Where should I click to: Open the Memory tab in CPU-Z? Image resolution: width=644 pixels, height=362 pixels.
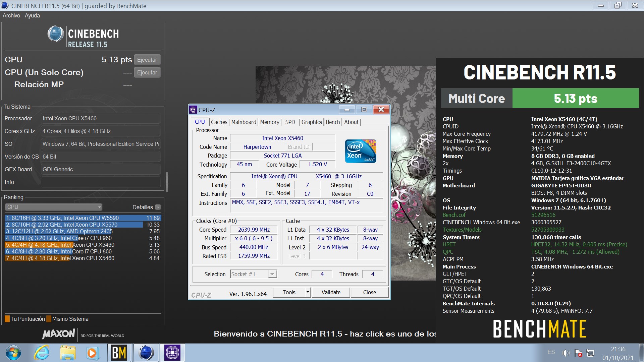[270, 122]
